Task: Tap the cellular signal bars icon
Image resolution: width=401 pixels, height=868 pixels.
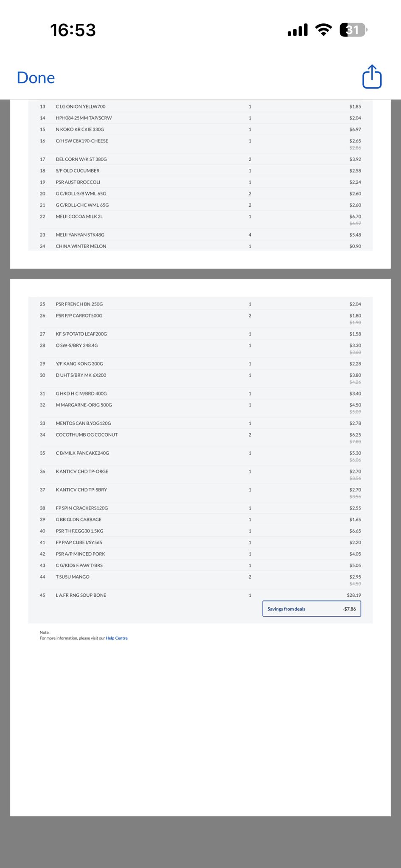Action: click(297, 30)
